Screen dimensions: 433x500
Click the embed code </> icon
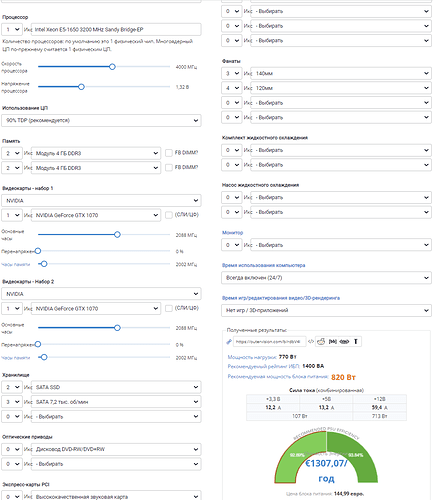pos(311,342)
